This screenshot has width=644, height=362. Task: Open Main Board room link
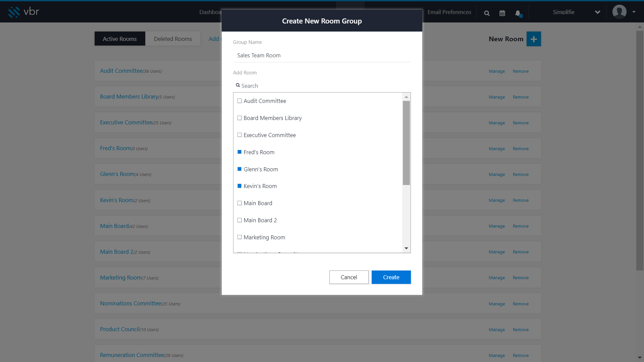(x=114, y=226)
